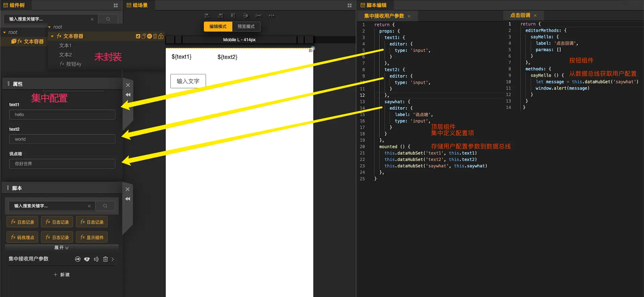644x297 pixels.
Task: Collapse 文本容器 node in expanded tree
Action: tap(52, 36)
